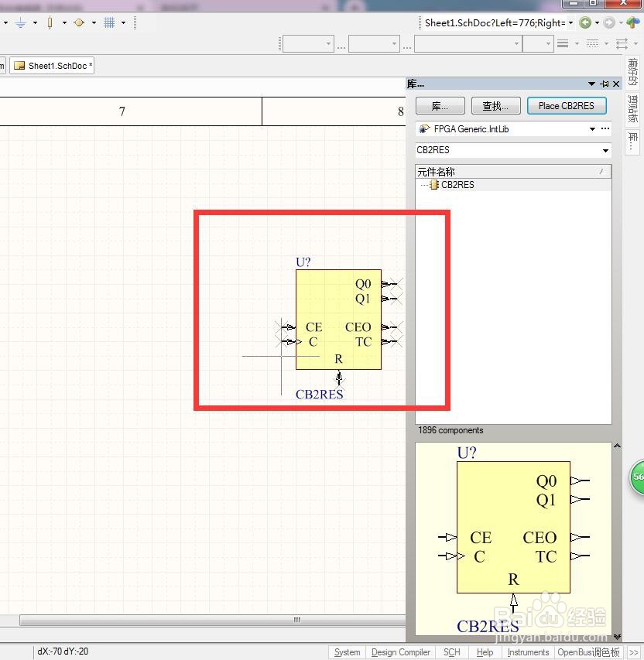This screenshot has width=644, height=660.
Task: Open the Sheet1.SchDoc address dropdown
Action: (x=570, y=22)
